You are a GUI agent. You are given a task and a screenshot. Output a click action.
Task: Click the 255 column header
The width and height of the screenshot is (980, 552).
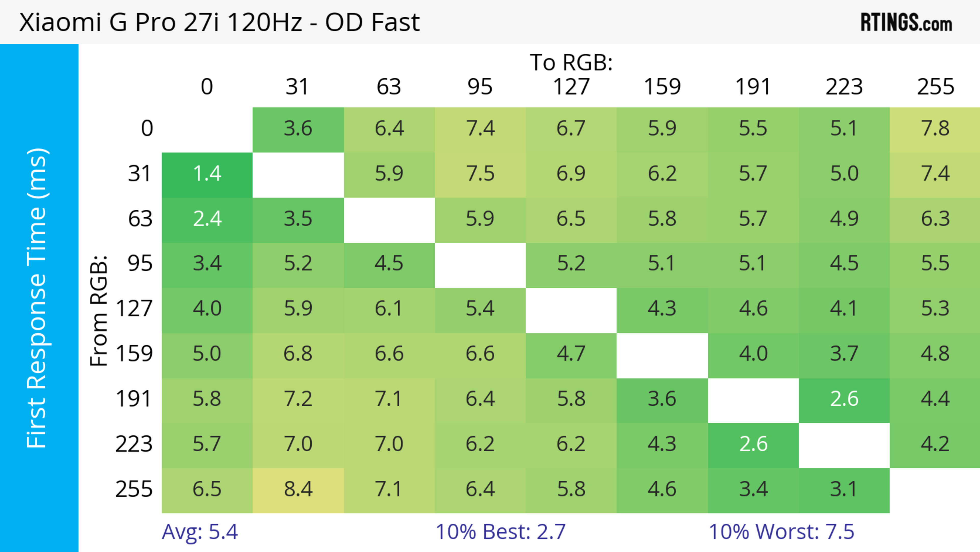pos(935,87)
